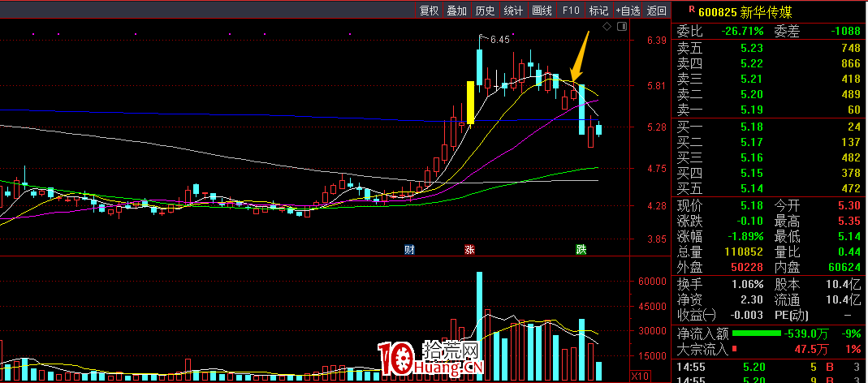Click the green 跌 marker under the chart

point(581,250)
